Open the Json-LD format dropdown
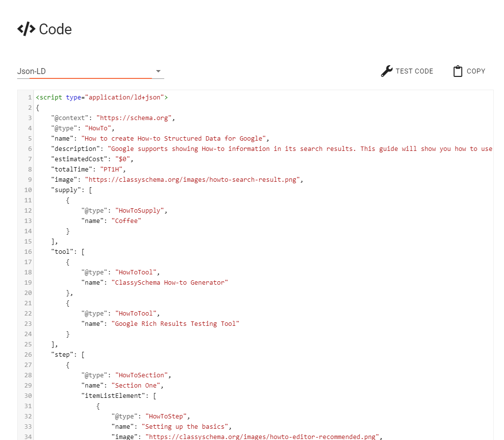Viewport: 504px width, 440px height. (x=90, y=72)
